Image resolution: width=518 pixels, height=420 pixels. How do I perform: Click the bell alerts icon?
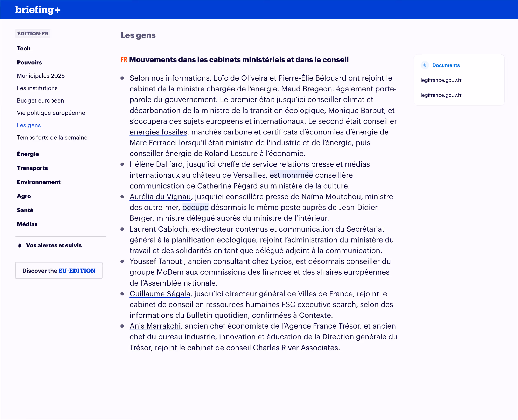pyautogui.click(x=20, y=245)
